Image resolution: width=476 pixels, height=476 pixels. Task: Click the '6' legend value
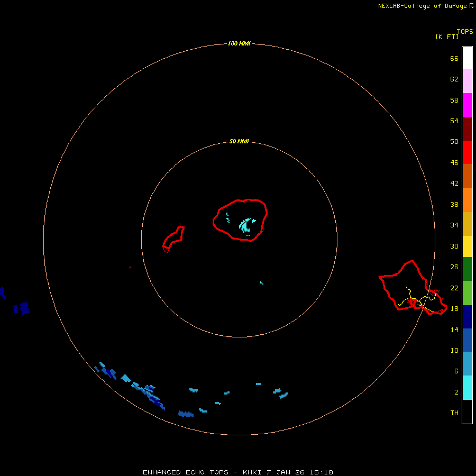click(456, 371)
